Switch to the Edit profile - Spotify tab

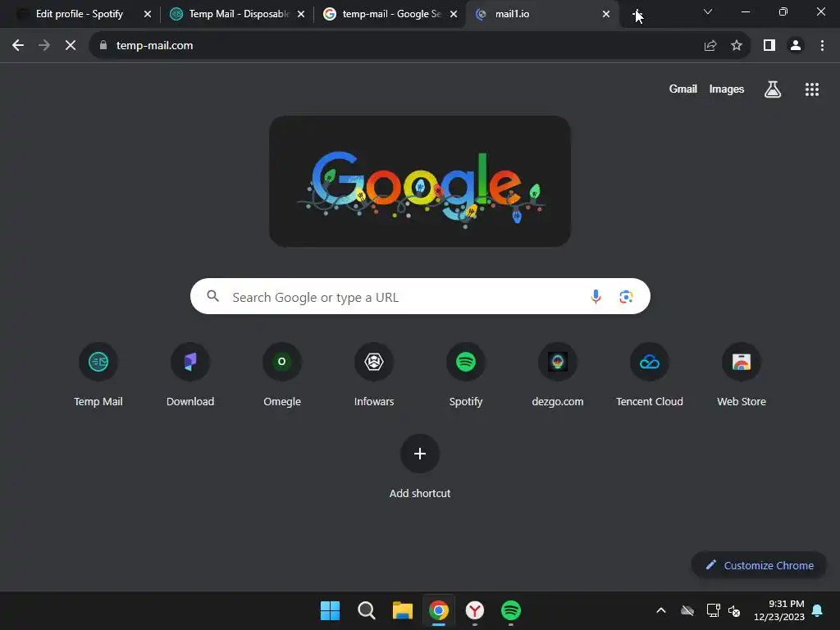pyautogui.click(x=79, y=14)
